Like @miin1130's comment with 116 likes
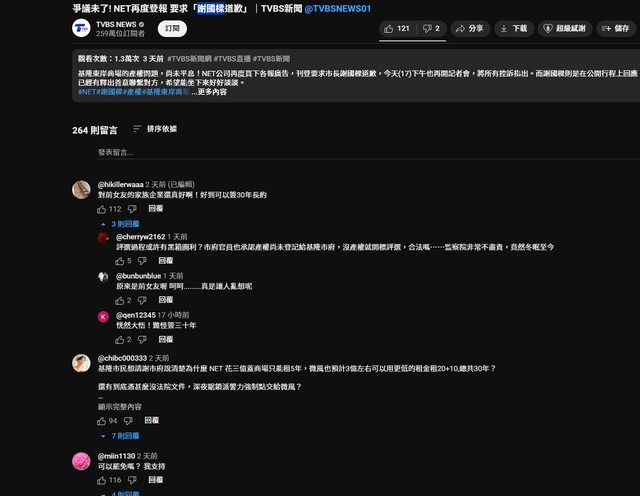Screen dimensions: 640x496 pos(102,480)
